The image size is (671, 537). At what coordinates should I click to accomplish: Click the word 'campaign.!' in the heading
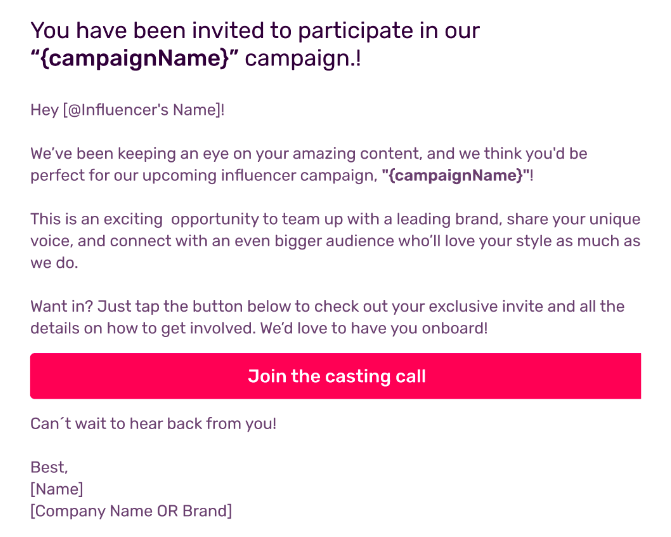(303, 59)
